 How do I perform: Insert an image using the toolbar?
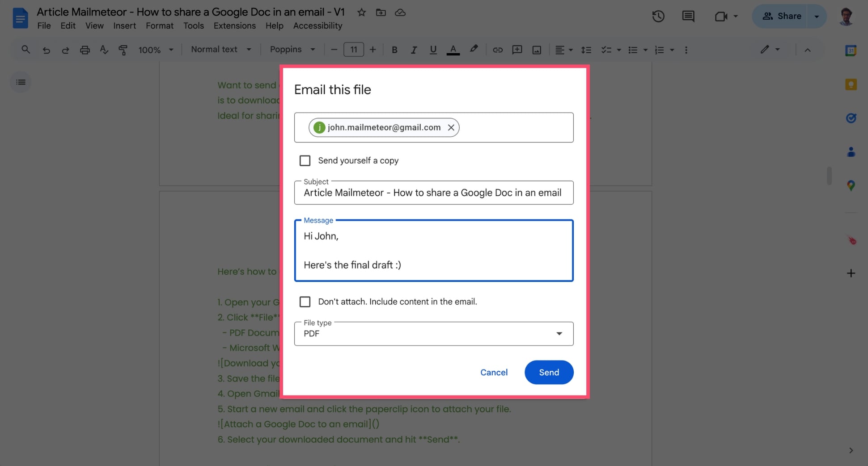[536, 50]
